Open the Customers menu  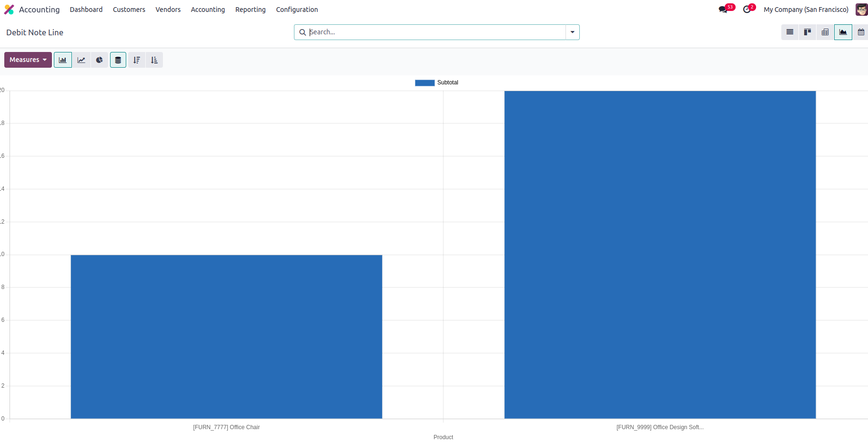129,10
